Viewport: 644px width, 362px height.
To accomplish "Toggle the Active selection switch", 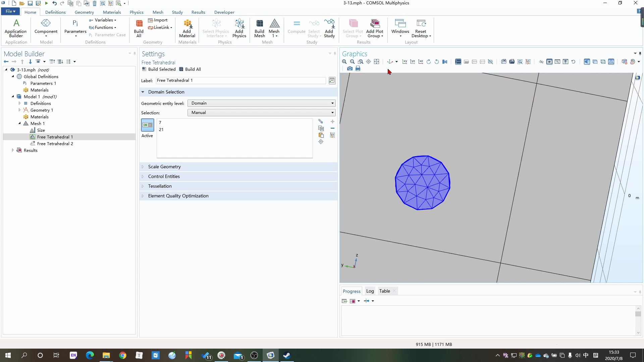I will 148,125.
